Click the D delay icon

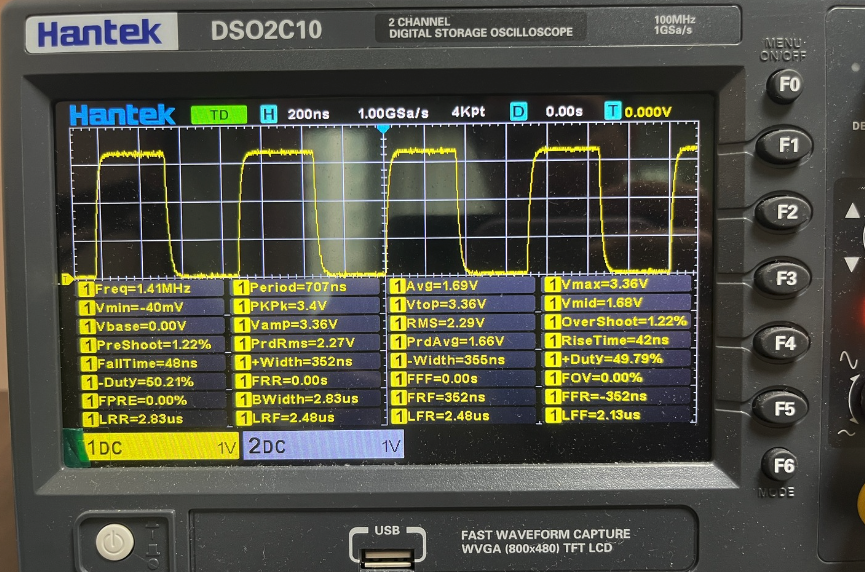pos(518,111)
